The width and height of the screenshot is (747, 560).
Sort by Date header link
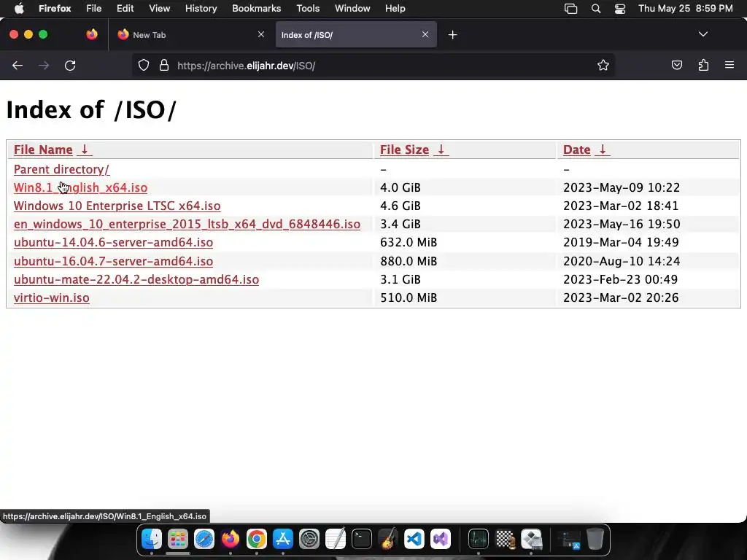(x=577, y=149)
